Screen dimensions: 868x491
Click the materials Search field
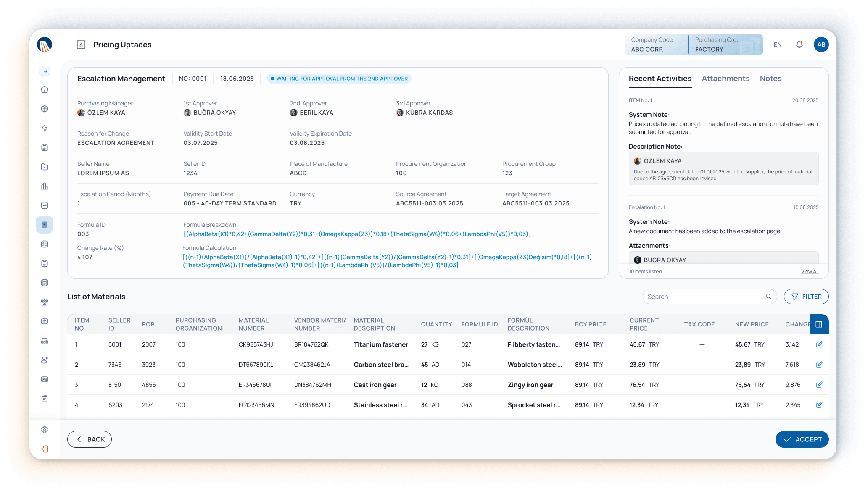point(710,297)
